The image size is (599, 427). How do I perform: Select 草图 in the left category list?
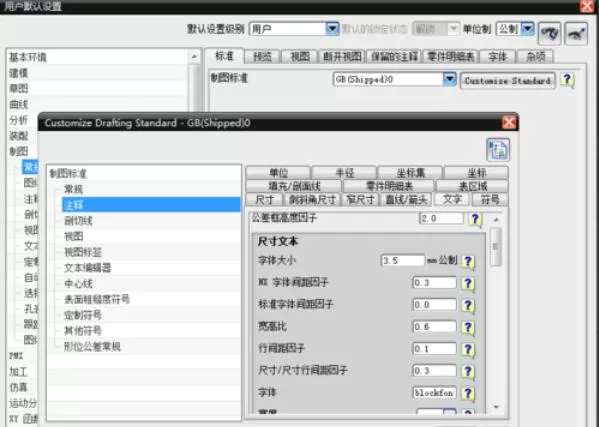[19, 89]
